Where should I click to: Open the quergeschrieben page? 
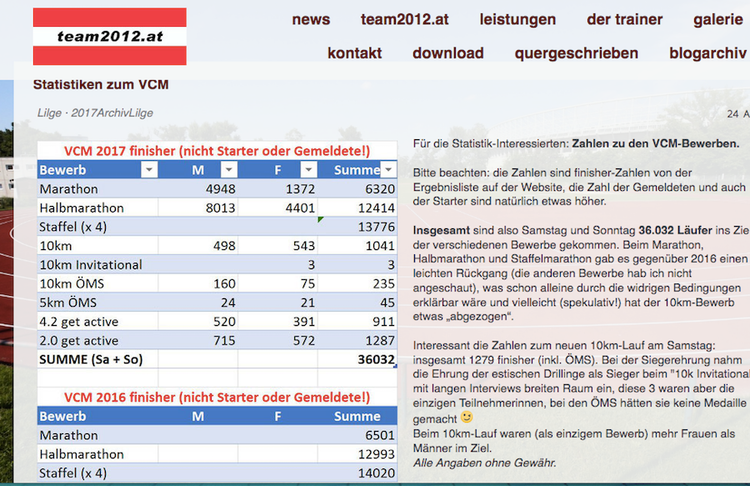[x=576, y=53]
